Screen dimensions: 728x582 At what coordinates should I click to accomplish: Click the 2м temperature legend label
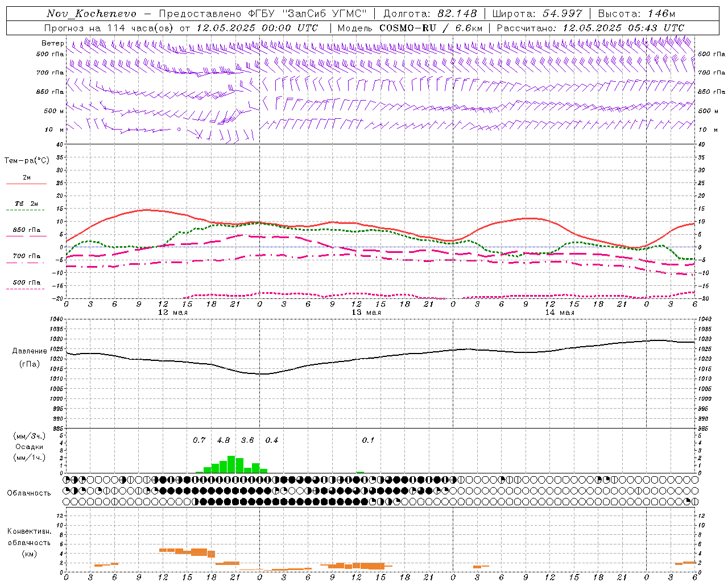click(x=27, y=177)
